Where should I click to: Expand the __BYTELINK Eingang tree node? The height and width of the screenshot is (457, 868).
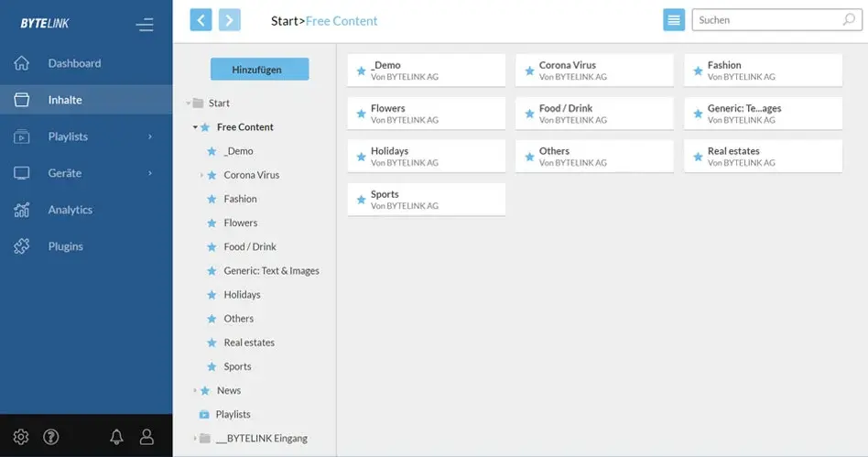point(195,438)
